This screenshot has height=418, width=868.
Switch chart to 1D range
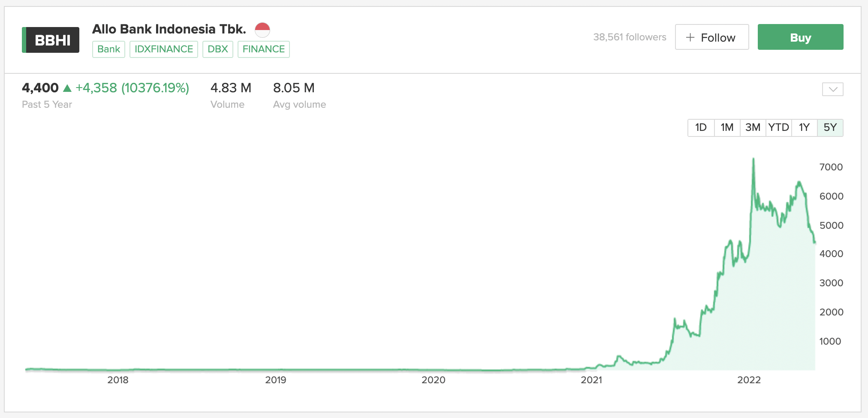click(701, 127)
